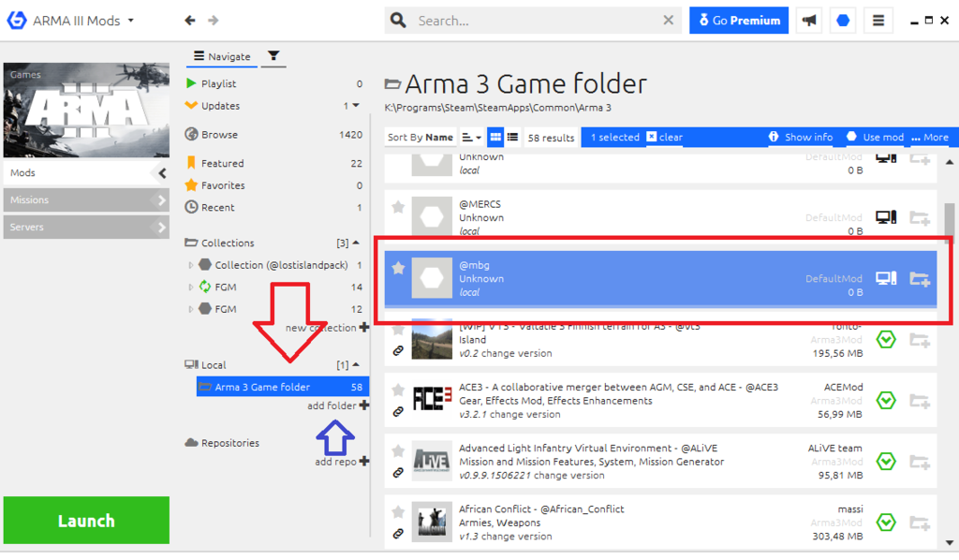
Task: Expand Collection (@lostislandpack) tree node
Action: [x=191, y=265]
